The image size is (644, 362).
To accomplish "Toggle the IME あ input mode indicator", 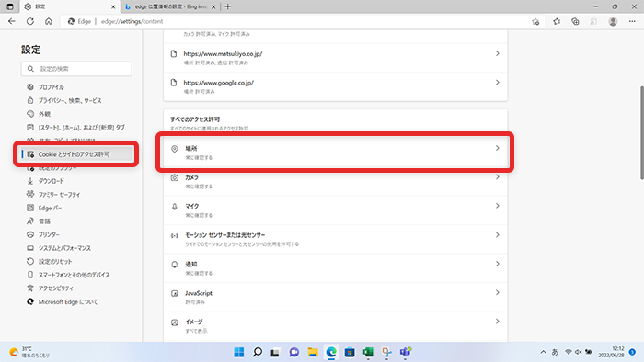I will (555, 352).
